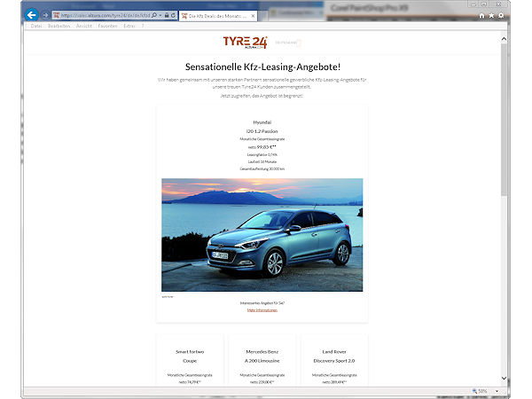Click the vertical scrollbar thumb
Viewport: 532px width, 399px height.
pos(504,119)
